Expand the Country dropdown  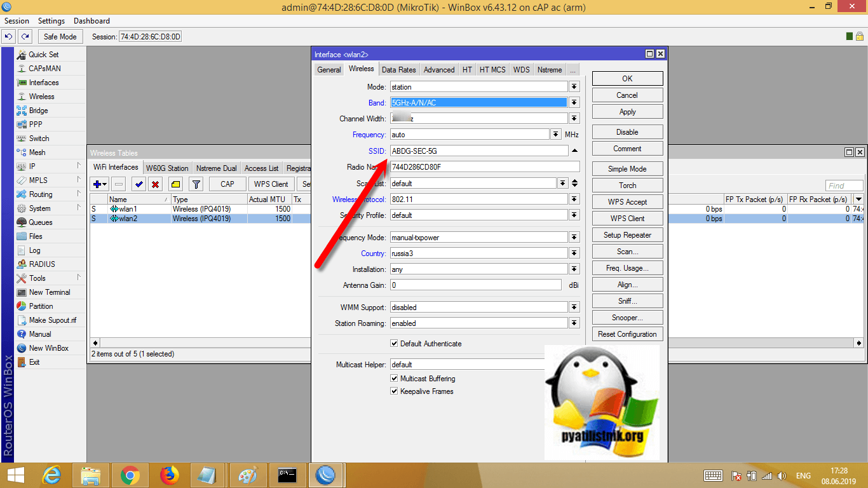click(574, 254)
